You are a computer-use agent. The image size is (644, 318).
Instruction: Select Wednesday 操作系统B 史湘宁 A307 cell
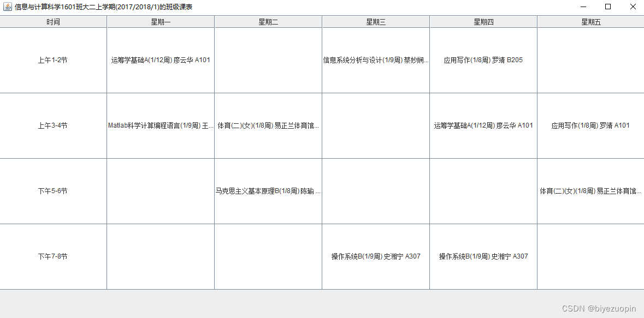[376, 256]
